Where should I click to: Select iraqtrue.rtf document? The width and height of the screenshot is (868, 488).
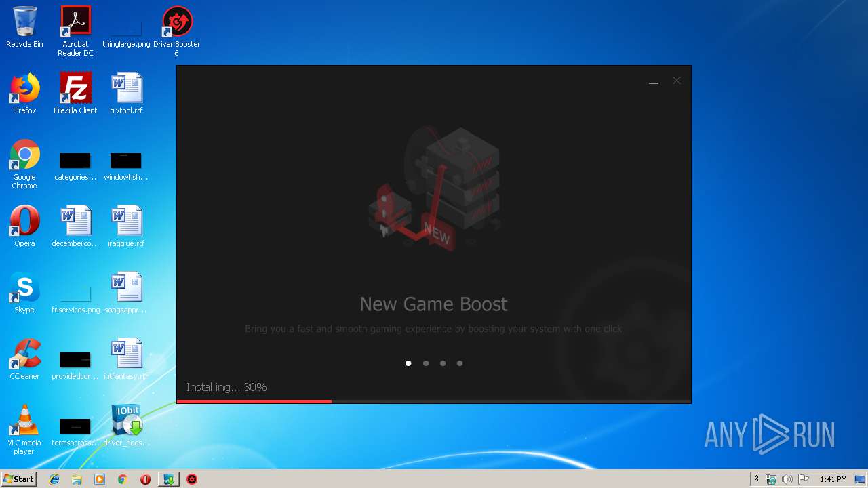tap(126, 227)
